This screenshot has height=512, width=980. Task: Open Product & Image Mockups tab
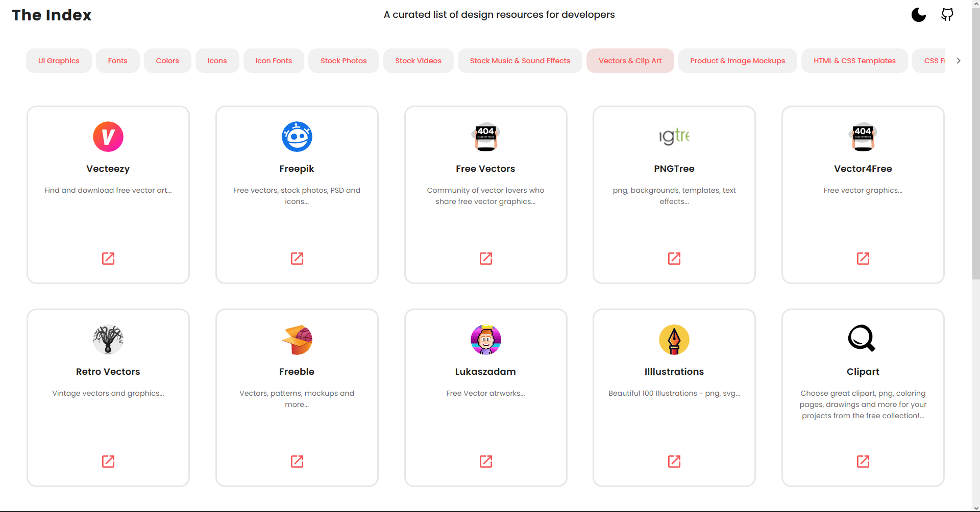[738, 61]
